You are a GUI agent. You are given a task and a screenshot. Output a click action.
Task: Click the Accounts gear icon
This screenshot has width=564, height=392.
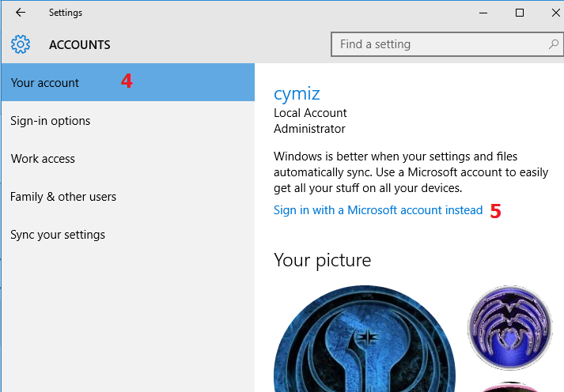point(21,44)
